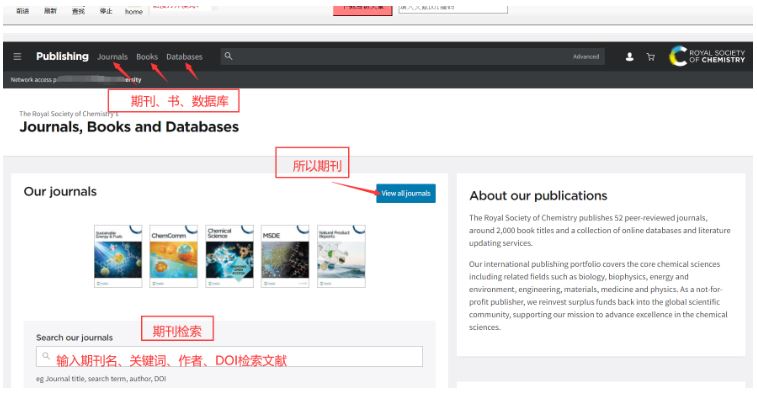This screenshot has height=398, width=757.
Task: Open the Chemical Science journal cover
Action: [229, 256]
